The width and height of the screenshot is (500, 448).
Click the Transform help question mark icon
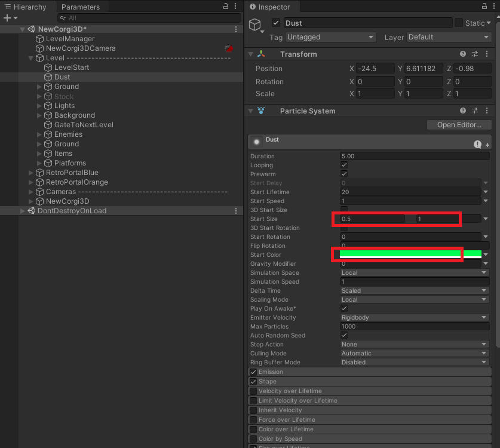pyautogui.click(x=463, y=54)
